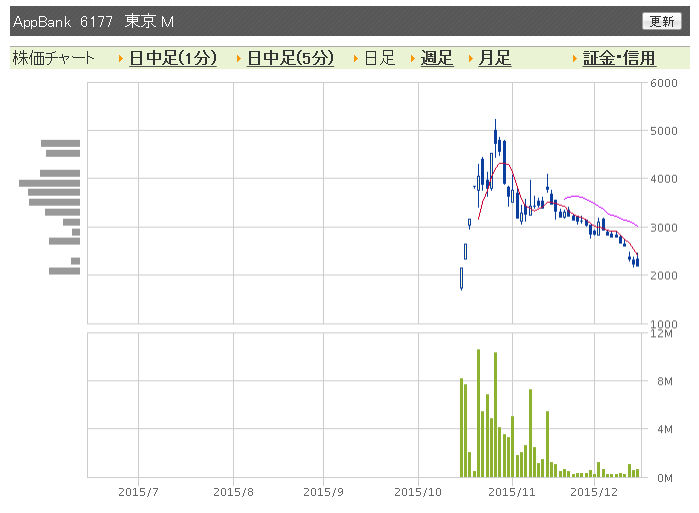Click the 2015/12 date axis label
The height and width of the screenshot is (513, 699).
click(x=594, y=492)
